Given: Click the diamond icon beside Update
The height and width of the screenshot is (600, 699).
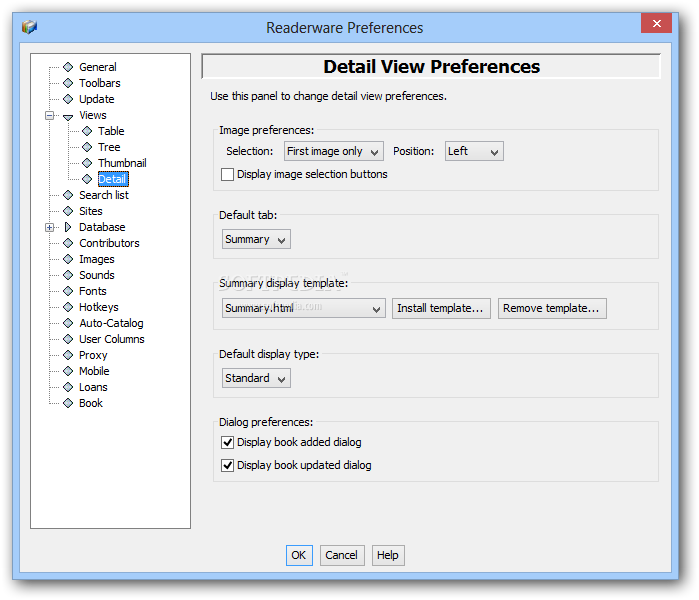Looking at the screenshot, I should click(x=68, y=99).
